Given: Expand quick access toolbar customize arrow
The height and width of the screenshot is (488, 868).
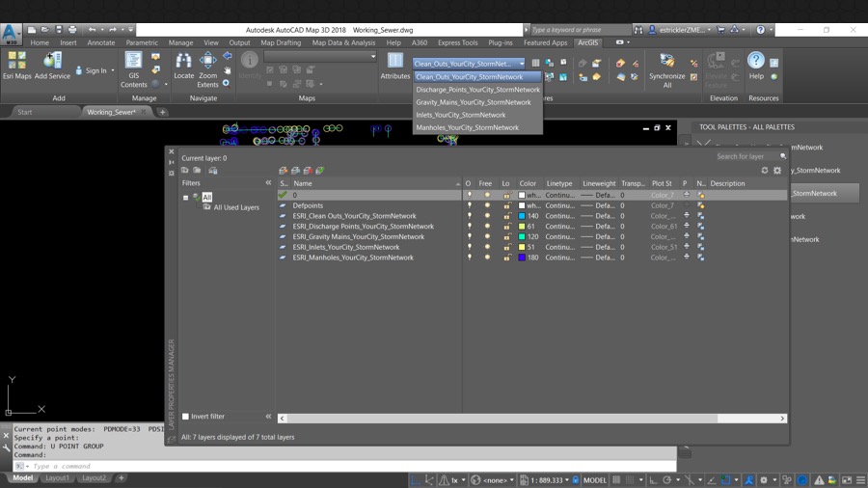Looking at the screenshot, I should (130, 29).
